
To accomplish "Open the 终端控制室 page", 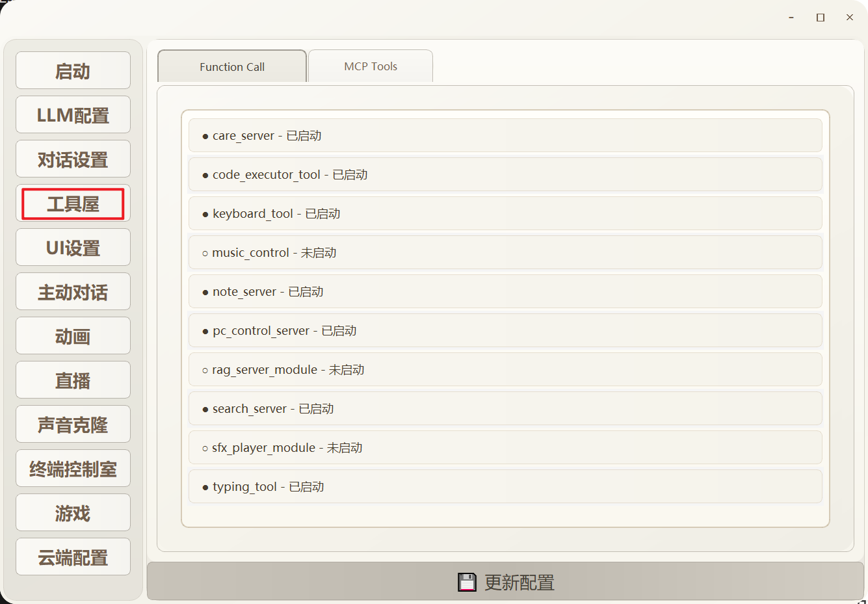I will (x=73, y=469).
